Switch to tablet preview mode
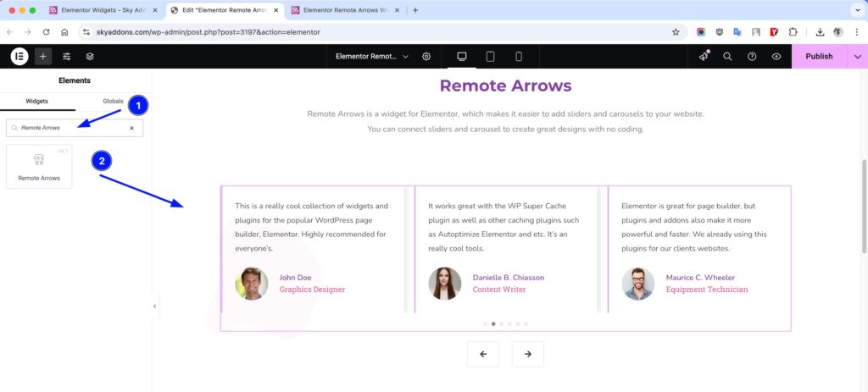The width and height of the screenshot is (868, 392). pos(491,57)
